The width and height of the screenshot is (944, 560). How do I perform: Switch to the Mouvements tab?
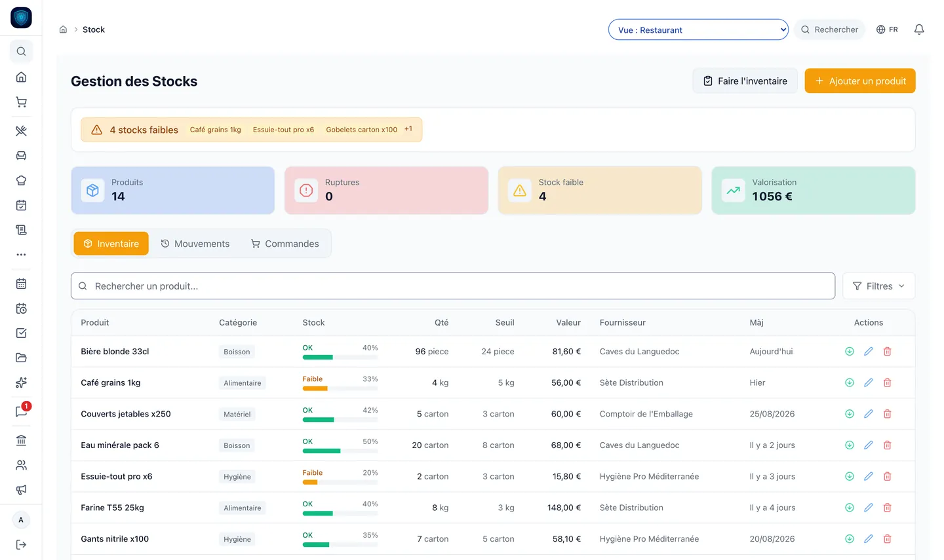pyautogui.click(x=195, y=244)
